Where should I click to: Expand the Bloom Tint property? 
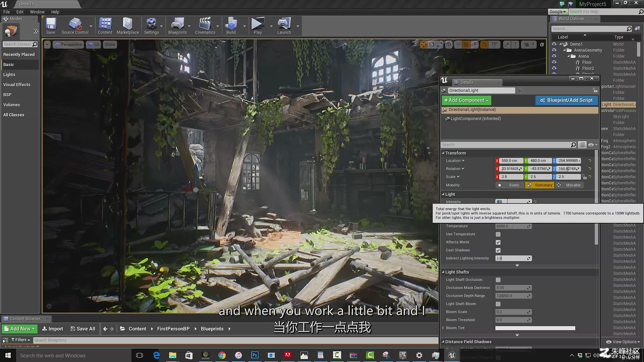pyautogui.click(x=443, y=328)
